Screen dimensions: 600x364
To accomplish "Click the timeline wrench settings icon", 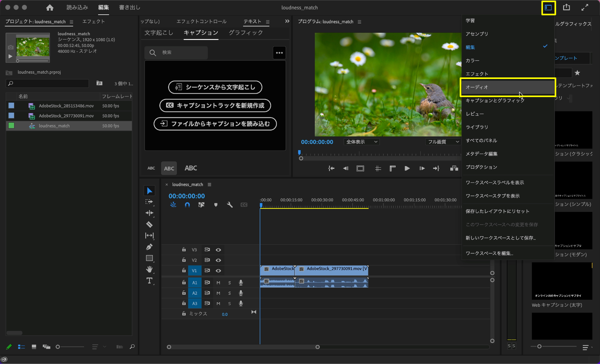I will 230,205.
